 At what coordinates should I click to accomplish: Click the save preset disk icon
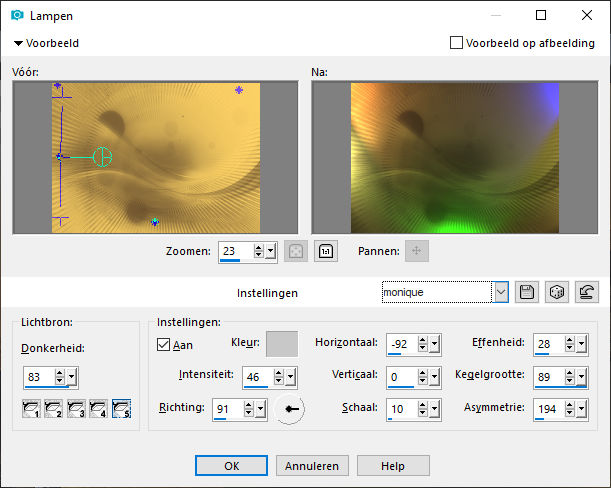527,292
